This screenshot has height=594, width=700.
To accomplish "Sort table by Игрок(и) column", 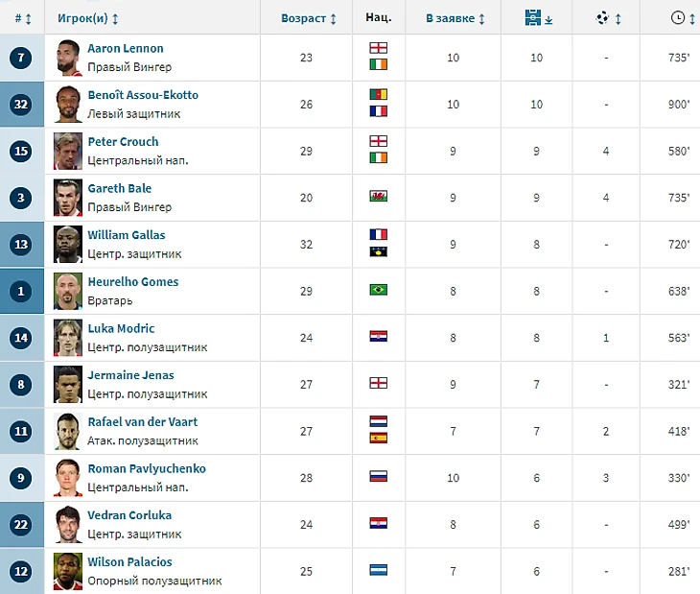I will coord(88,18).
